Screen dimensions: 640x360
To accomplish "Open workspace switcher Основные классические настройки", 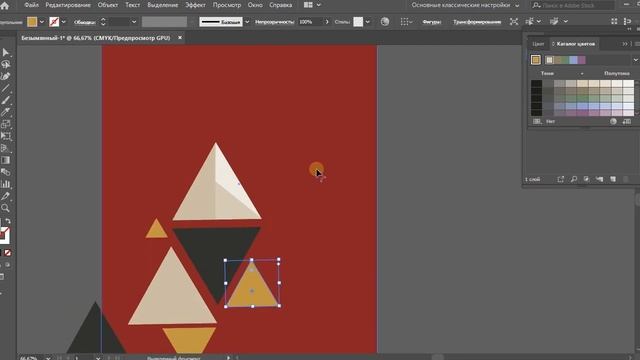I will coord(465,5).
